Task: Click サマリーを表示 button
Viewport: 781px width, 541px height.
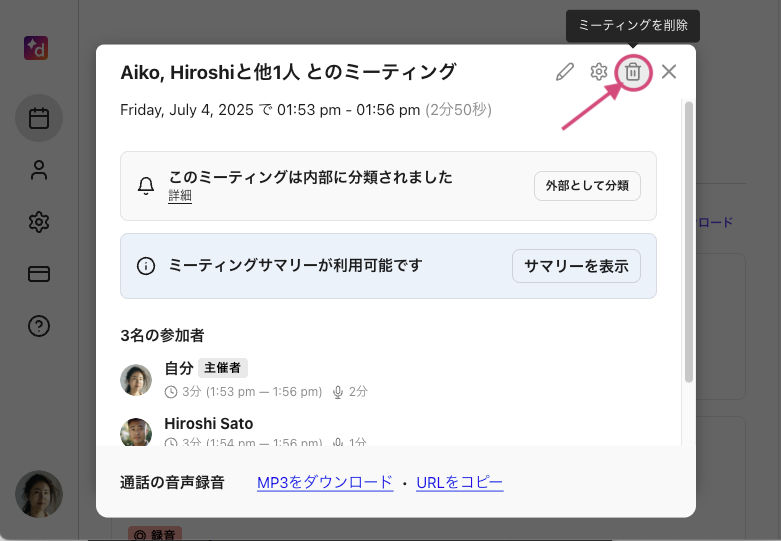Action: [x=576, y=266]
